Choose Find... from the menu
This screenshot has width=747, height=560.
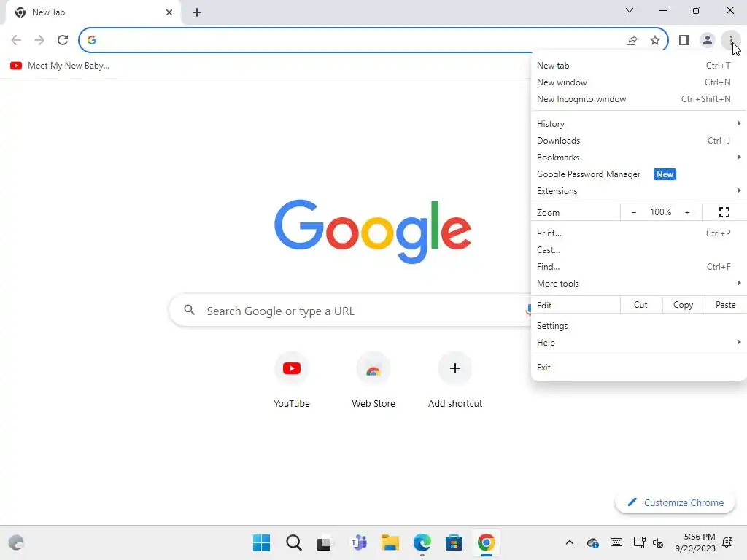[x=638, y=267]
